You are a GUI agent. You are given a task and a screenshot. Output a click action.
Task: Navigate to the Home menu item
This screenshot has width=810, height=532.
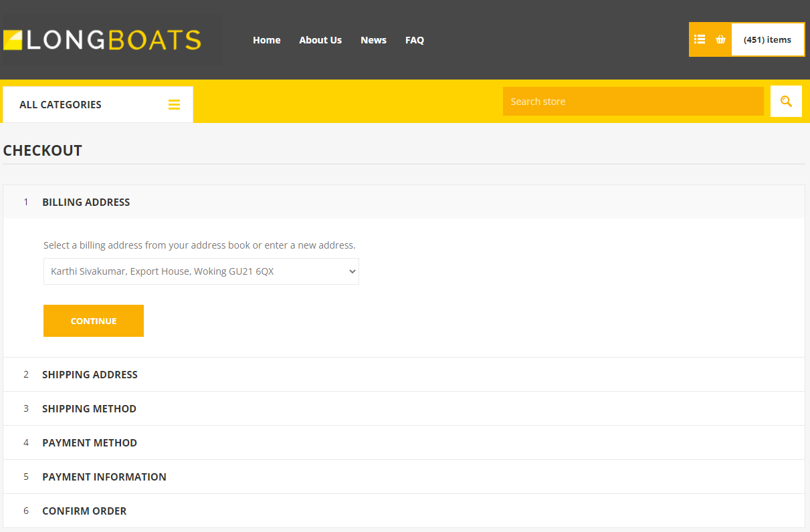coord(266,40)
